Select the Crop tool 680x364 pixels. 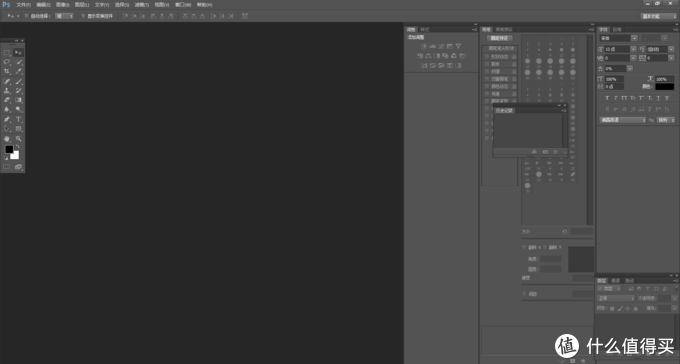point(7,72)
